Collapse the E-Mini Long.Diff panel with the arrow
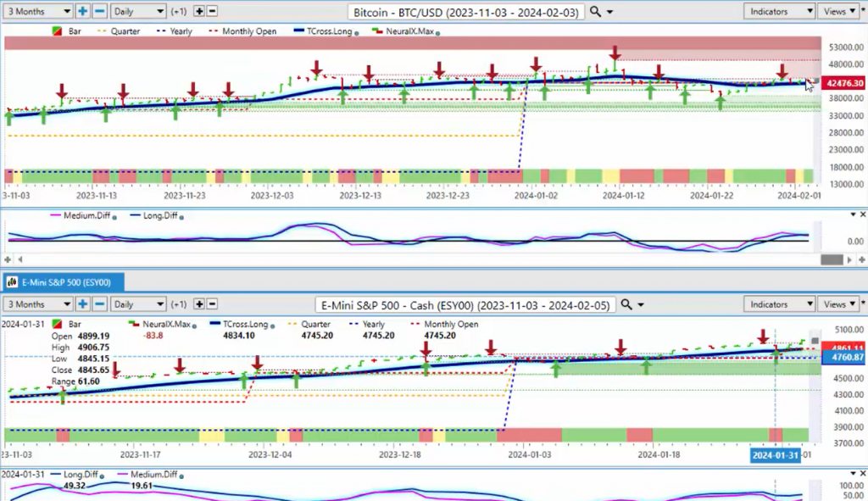868x501 pixels. [x=853, y=473]
